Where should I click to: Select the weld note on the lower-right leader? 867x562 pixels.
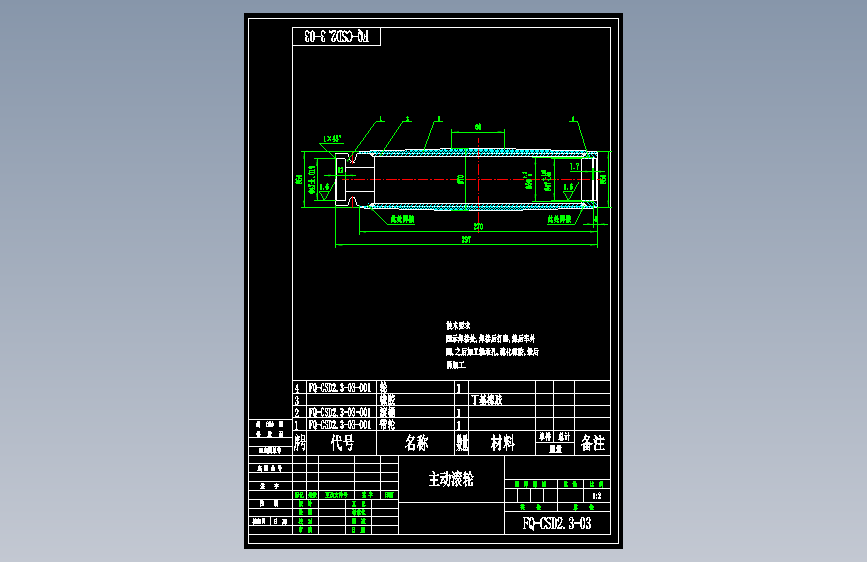click(559, 219)
